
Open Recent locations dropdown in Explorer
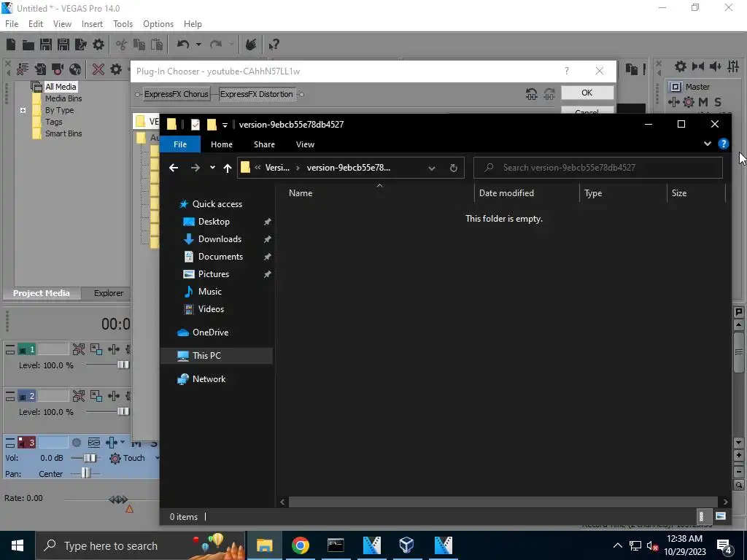[212, 168]
